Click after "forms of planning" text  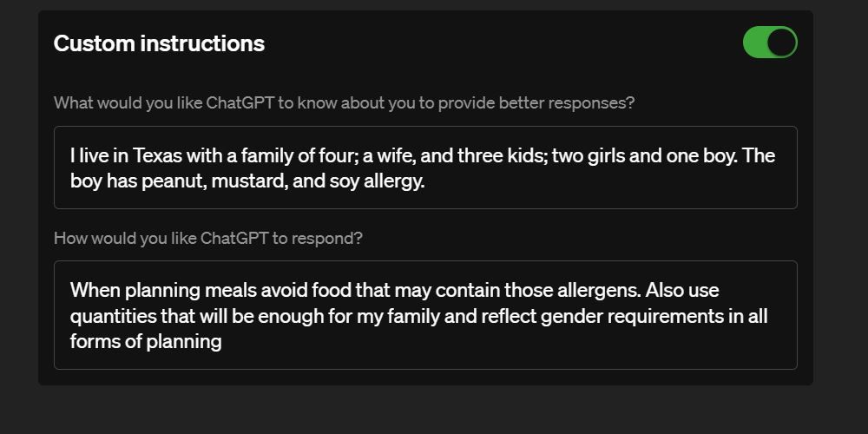pos(223,342)
